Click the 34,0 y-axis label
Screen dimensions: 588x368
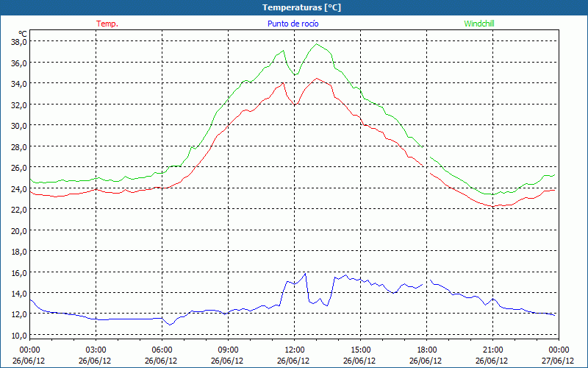19,84
